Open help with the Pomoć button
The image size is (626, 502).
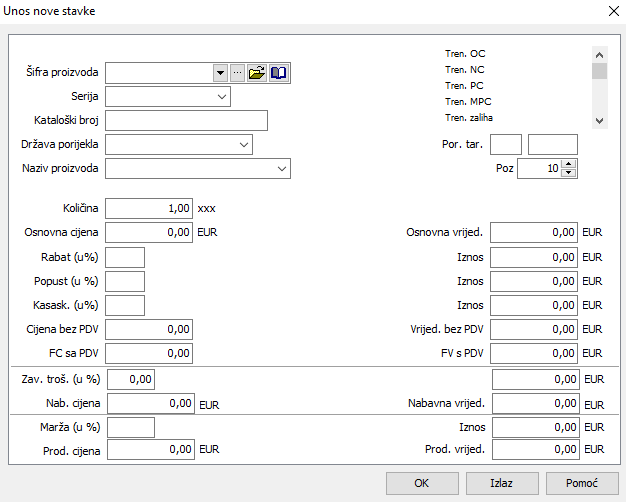(581, 483)
